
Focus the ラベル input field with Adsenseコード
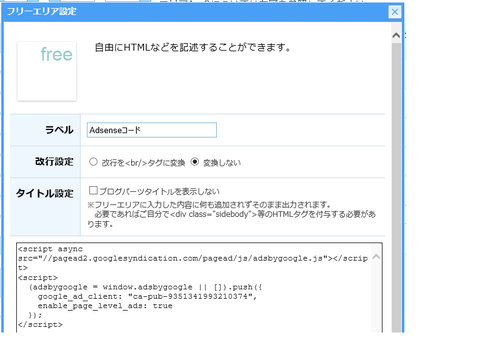(152, 130)
